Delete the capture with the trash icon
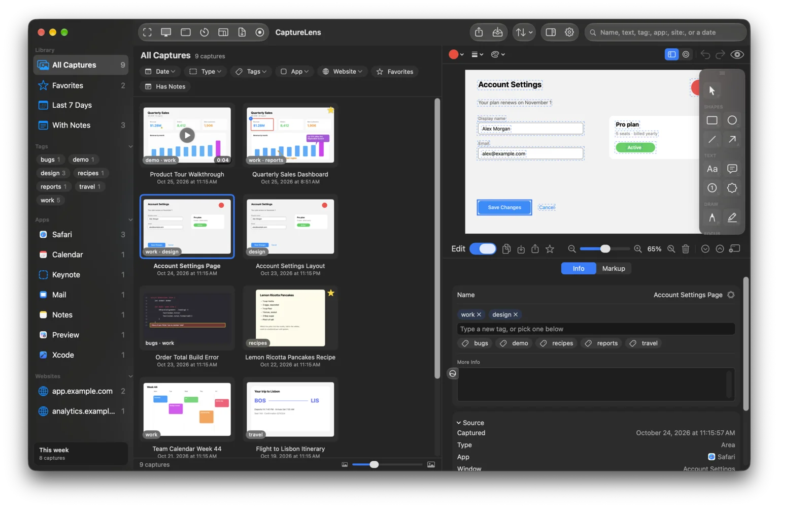The image size is (812, 508). point(686,249)
